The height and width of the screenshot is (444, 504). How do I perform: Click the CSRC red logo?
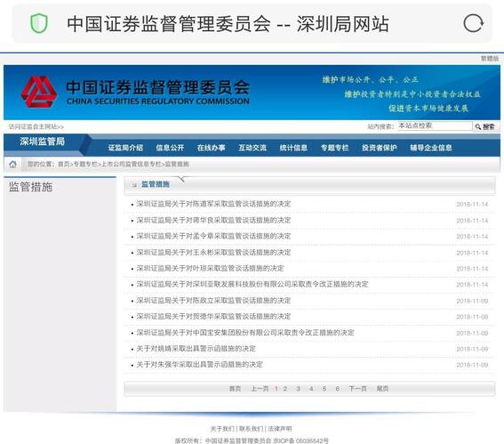39,92
